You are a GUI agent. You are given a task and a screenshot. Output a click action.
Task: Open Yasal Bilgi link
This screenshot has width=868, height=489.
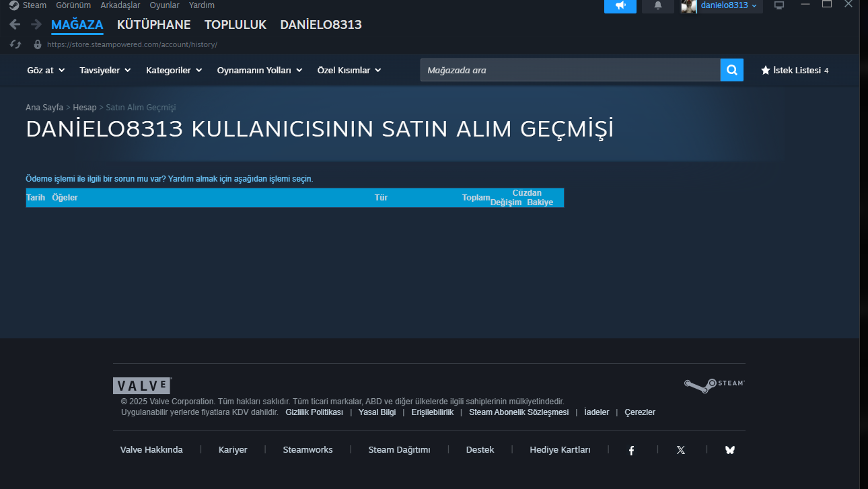point(377,412)
